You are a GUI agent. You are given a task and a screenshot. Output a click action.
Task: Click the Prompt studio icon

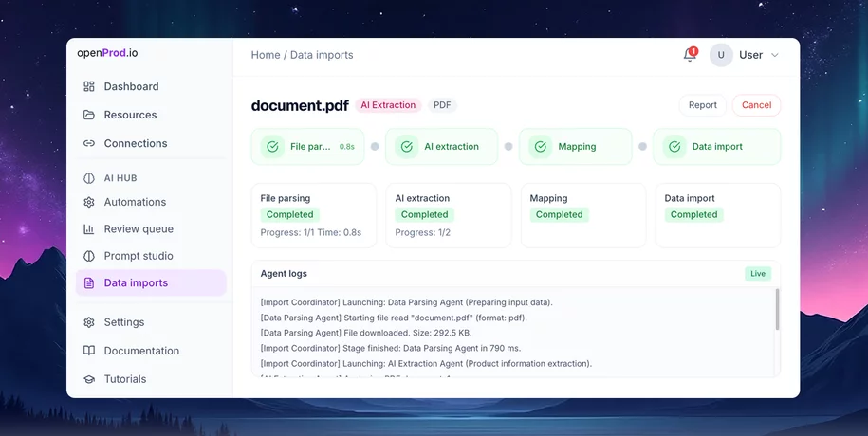(x=89, y=256)
